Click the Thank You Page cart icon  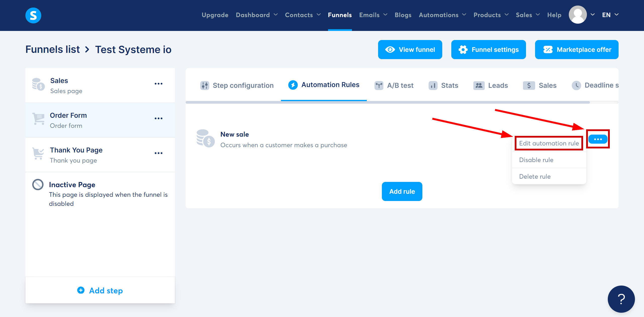pyautogui.click(x=38, y=153)
